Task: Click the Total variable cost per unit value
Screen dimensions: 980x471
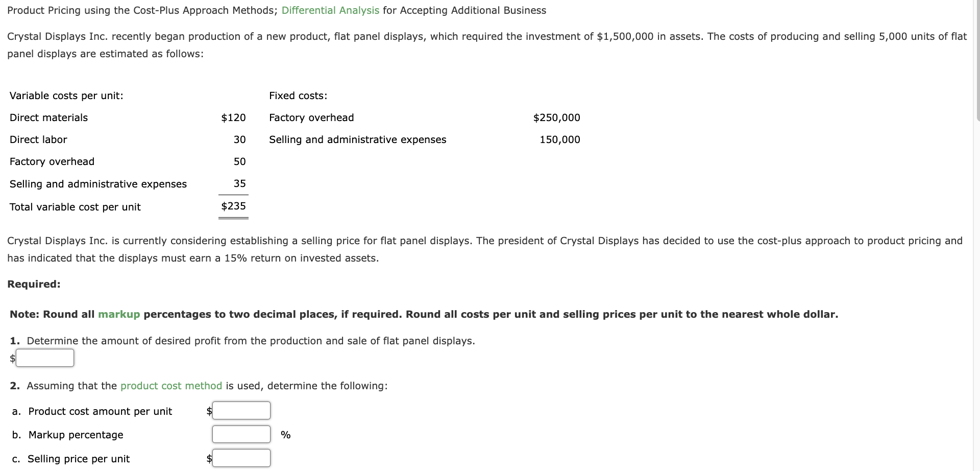Action: pyautogui.click(x=233, y=206)
